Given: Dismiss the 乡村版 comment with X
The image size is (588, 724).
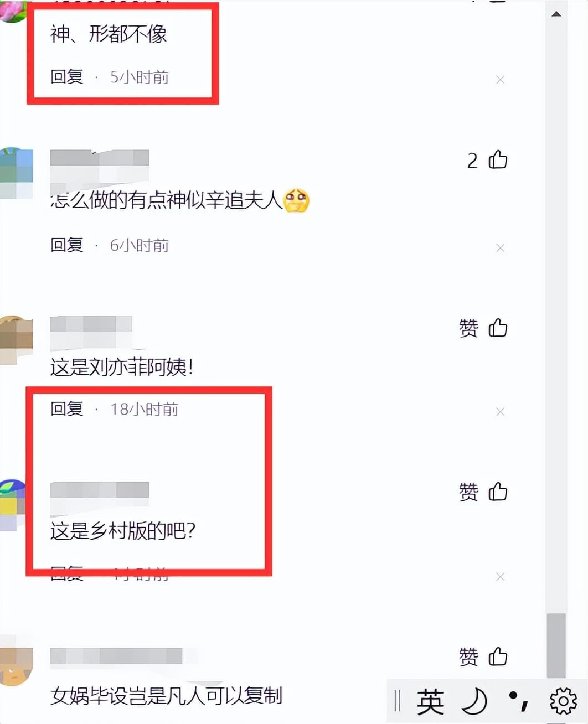Looking at the screenshot, I should tap(501, 577).
